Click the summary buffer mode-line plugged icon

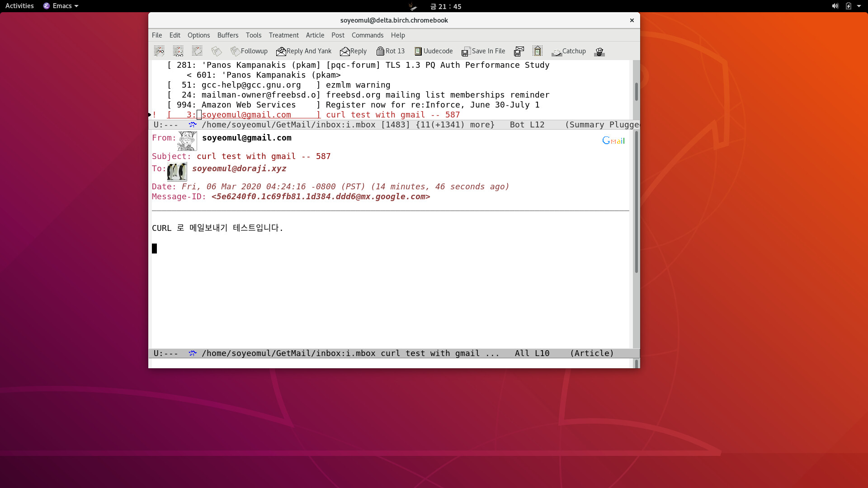click(193, 125)
